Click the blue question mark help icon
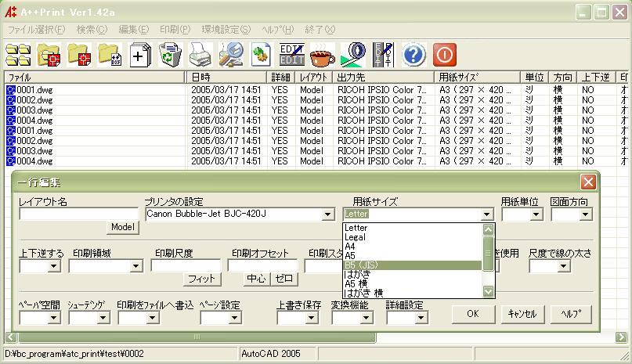Viewport: 632px width, 364px height. 414,55
